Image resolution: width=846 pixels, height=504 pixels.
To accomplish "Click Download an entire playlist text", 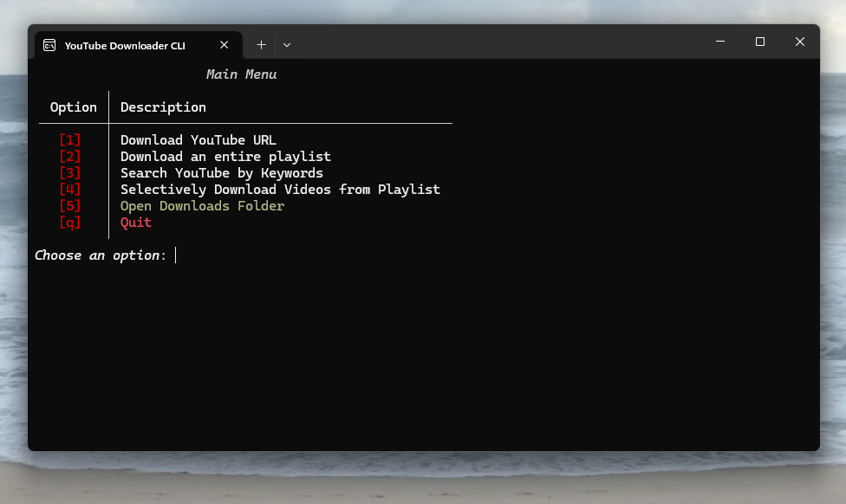I will 225,157.
